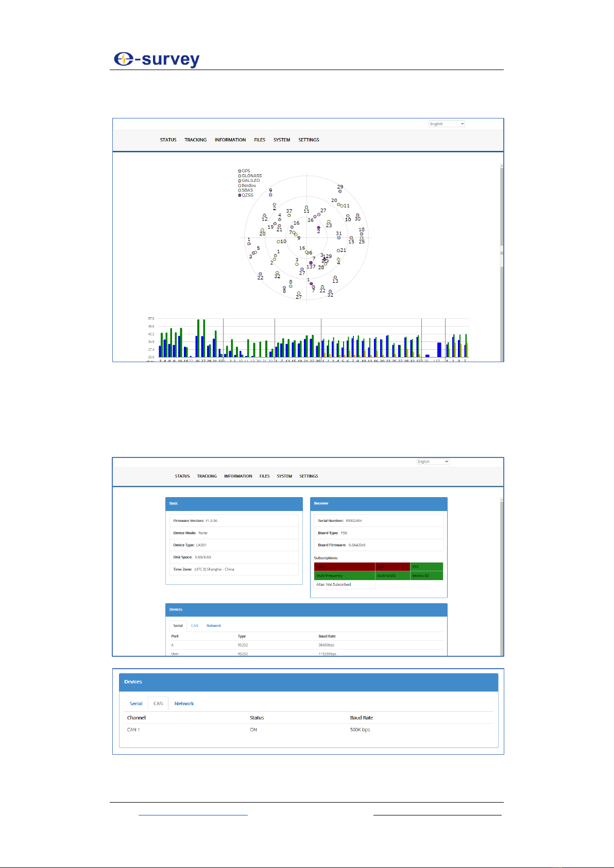Viewport: 614px width, 868px height.
Task: Open TRACKING menu above the sky plot
Action: tap(196, 140)
